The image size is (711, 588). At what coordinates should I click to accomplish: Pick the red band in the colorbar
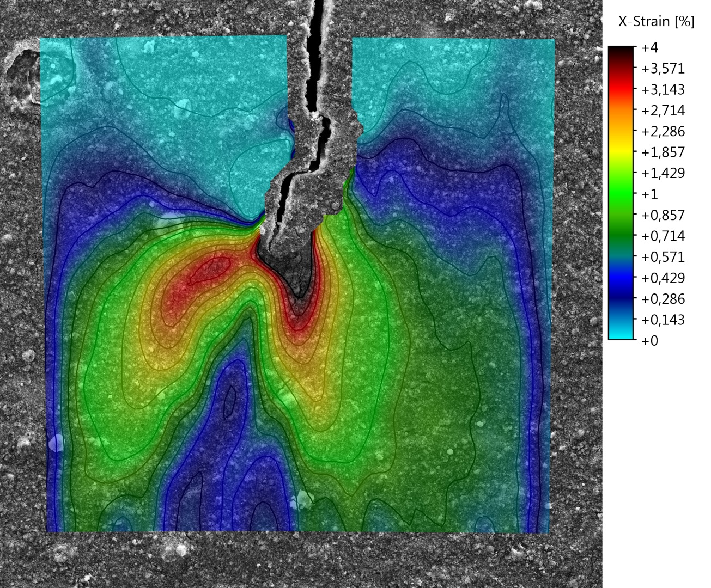621,87
